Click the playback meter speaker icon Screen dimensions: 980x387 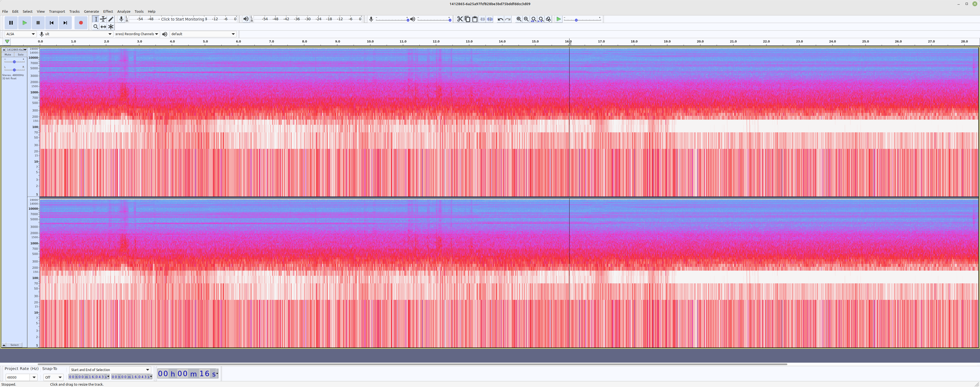click(246, 19)
